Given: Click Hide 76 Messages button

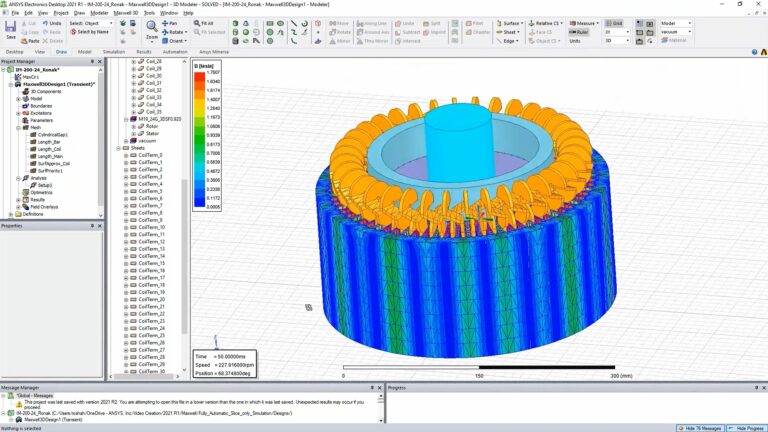Looking at the screenshot, I should [x=700, y=428].
